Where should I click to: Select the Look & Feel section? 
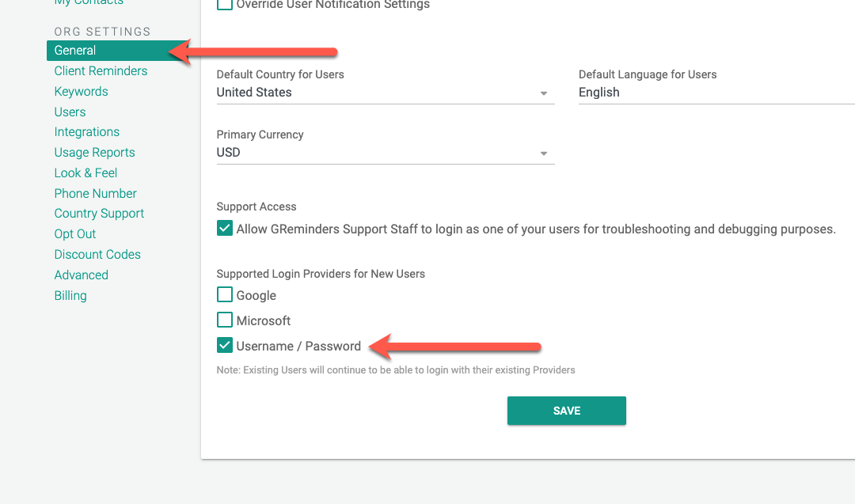pyautogui.click(x=85, y=172)
